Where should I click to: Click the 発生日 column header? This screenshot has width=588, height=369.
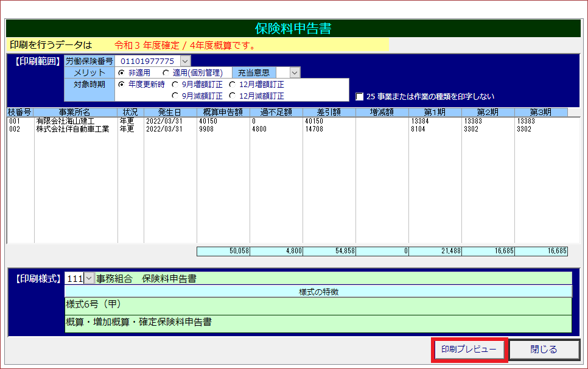click(170, 112)
